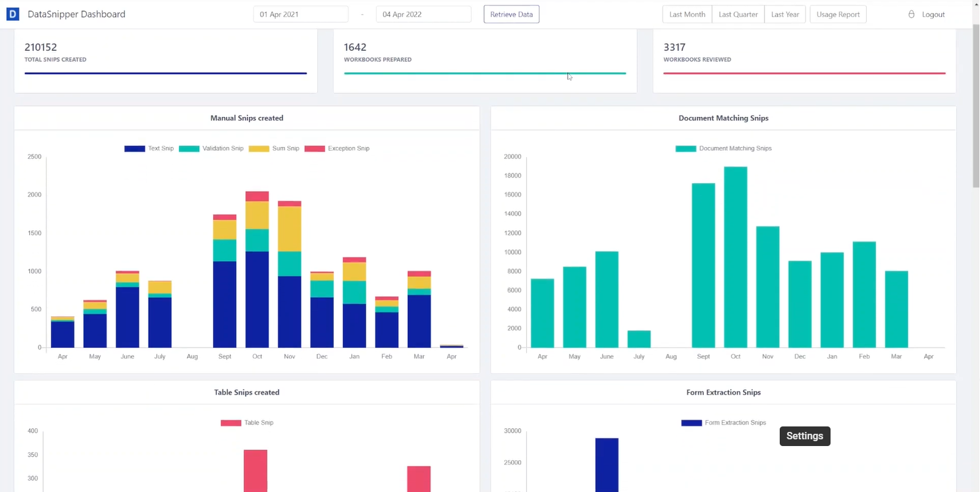Toggle Table Snip legend swatch
Screen dimensions: 980x492
pyautogui.click(x=231, y=423)
